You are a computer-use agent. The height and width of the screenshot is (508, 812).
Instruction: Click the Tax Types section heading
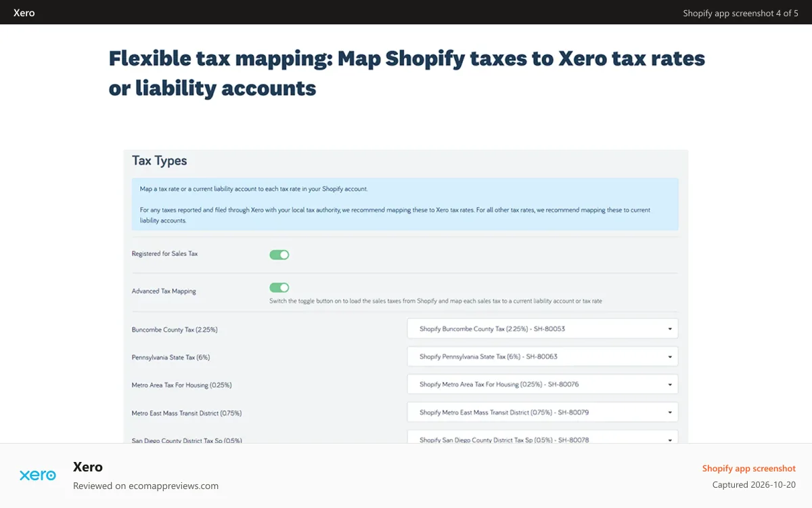tap(160, 161)
